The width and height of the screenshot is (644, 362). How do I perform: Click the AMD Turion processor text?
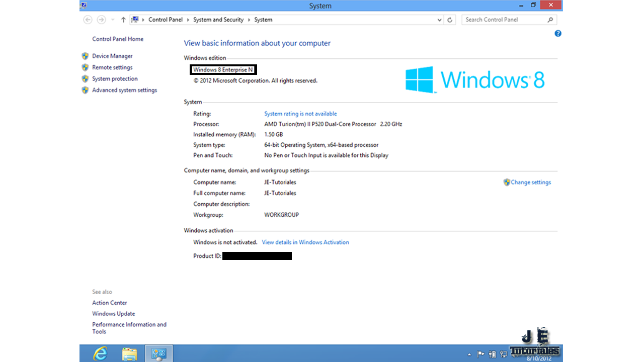click(x=333, y=124)
